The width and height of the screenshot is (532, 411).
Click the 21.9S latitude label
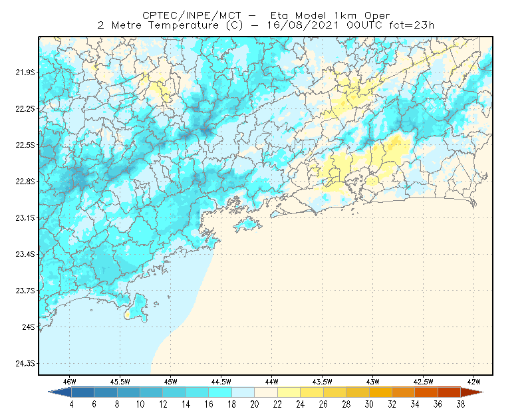point(25,72)
